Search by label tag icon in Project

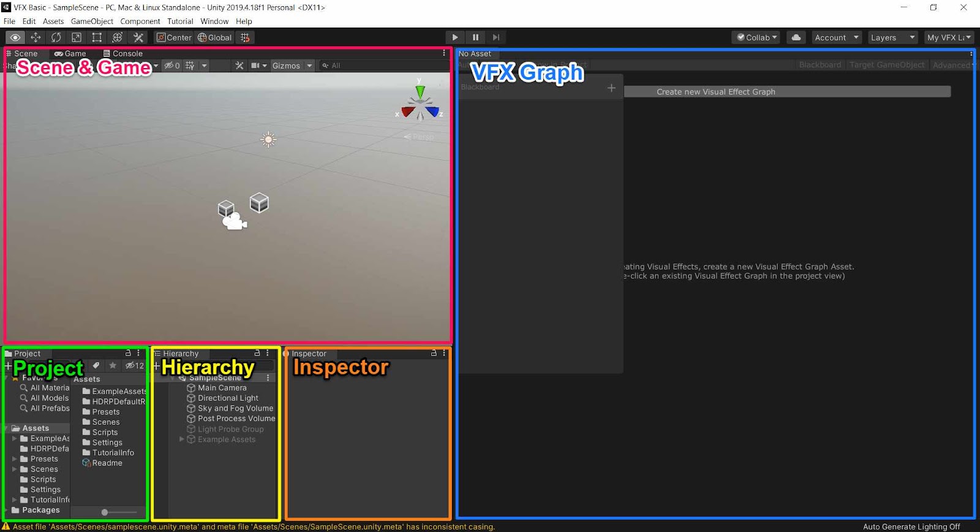[96, 365]
